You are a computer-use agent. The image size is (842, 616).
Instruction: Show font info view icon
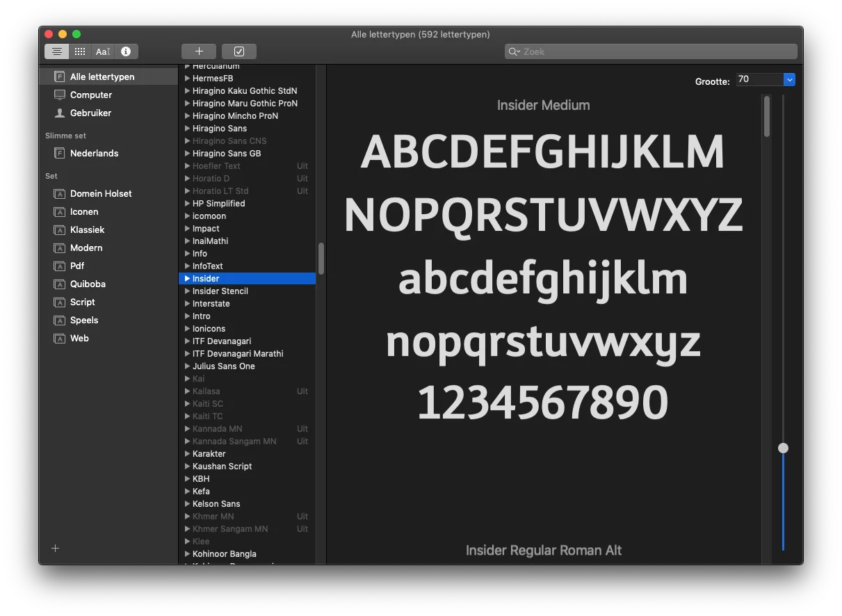point(126,51)
